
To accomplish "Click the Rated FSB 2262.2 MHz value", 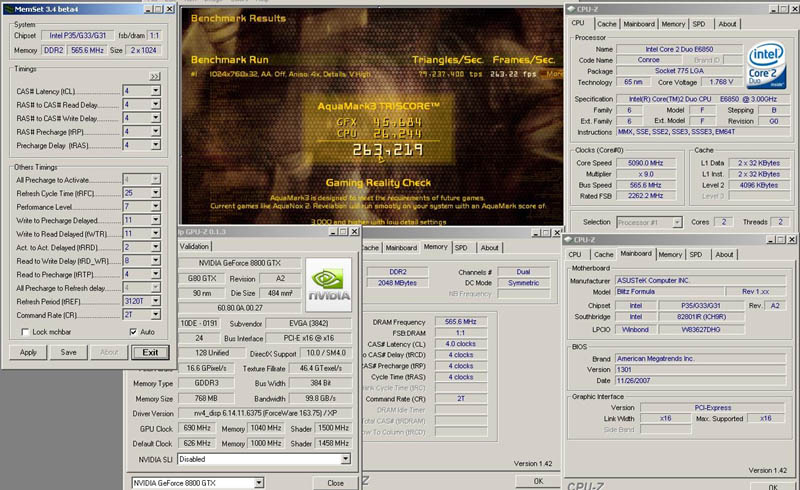I will click(x=645, y=195).
